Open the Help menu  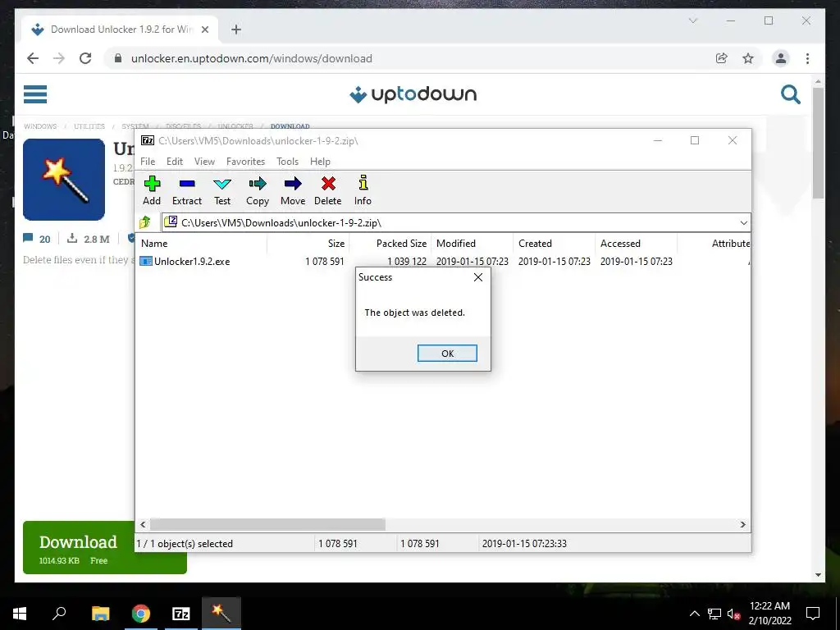[x=320, y=162]
